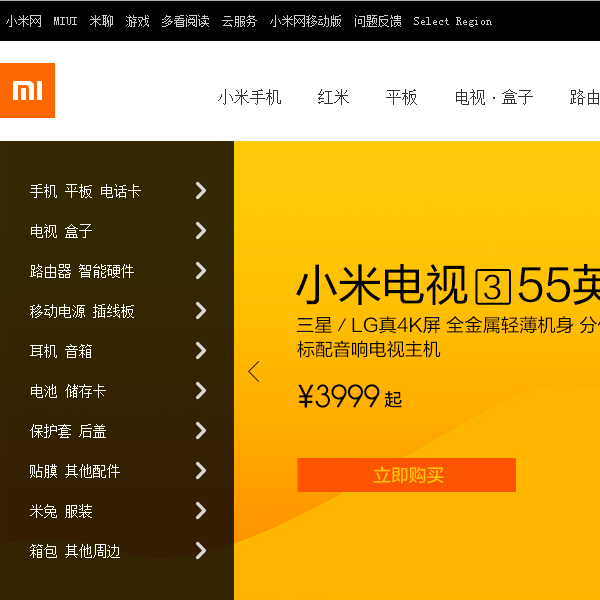Screen dimensions: 600x600
Task: Expand 电池 储存卡 chevron
Action: [x=201, y=391]
